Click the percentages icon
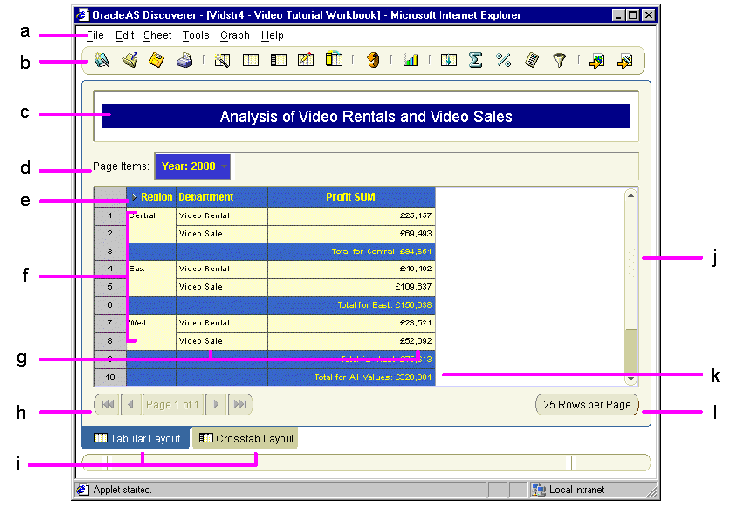Viewport: 733px width, 505px height. click(x=503, y=60)
